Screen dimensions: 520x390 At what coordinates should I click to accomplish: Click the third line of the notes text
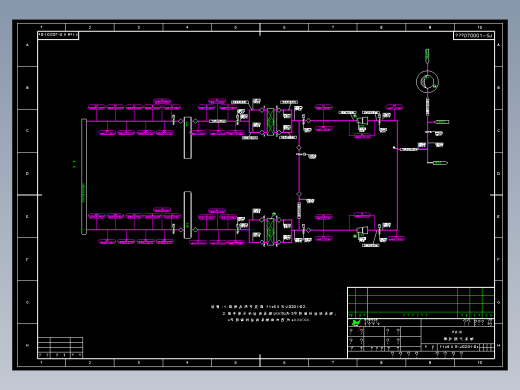tap(269, 320)
